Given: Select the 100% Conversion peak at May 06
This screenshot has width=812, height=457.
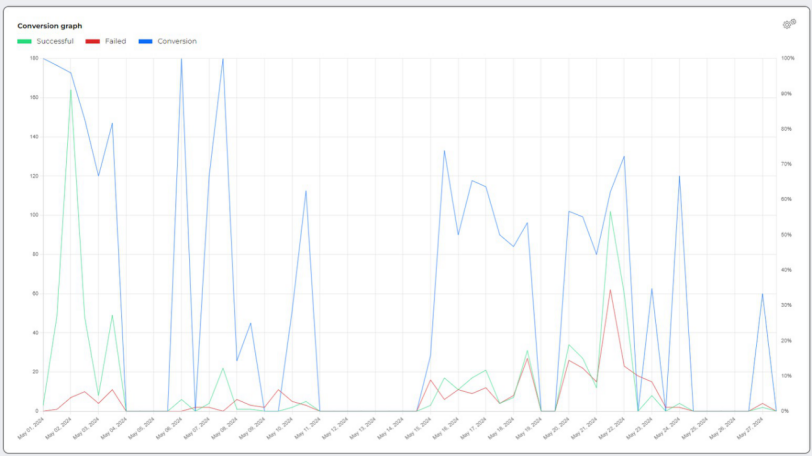Looking at the screenshot, I should point(181,59).
